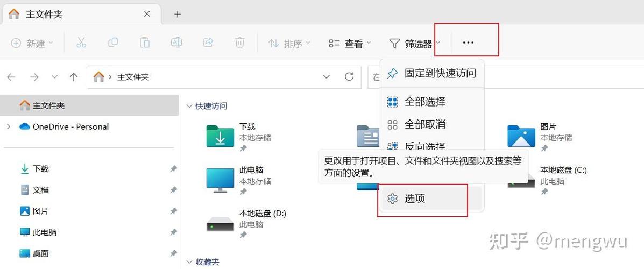
Task: Open the 筛选器 filter dropdown
Action: pos(414,43)
